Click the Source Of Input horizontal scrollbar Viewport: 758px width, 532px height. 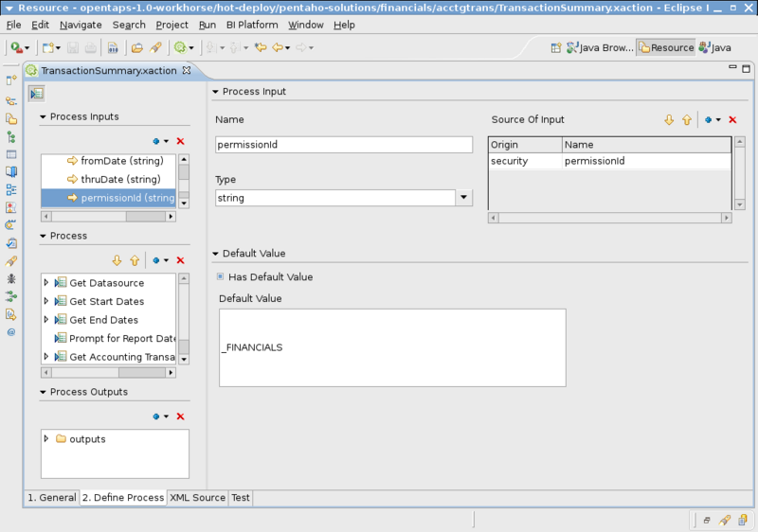click(609, 218)
